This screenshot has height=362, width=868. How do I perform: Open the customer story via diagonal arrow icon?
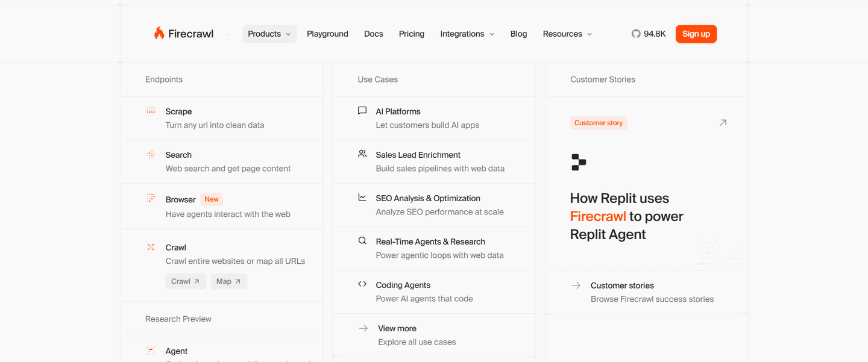pos(723,123)
